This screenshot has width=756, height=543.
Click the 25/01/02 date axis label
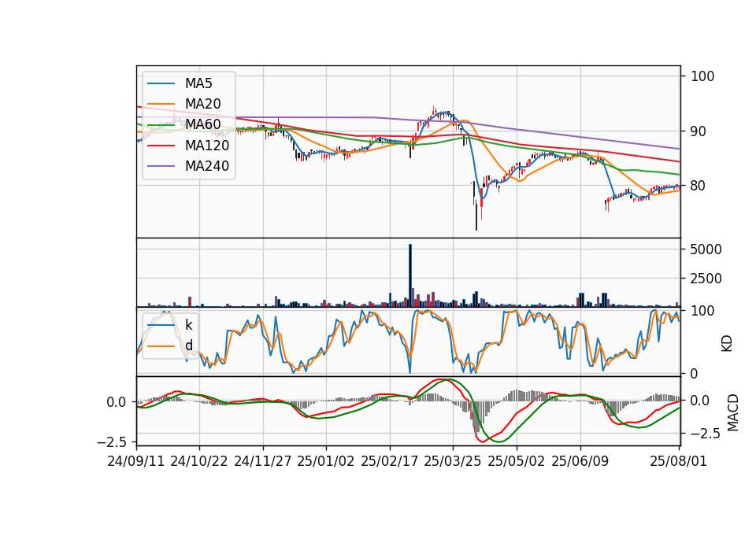coord(326,461)
